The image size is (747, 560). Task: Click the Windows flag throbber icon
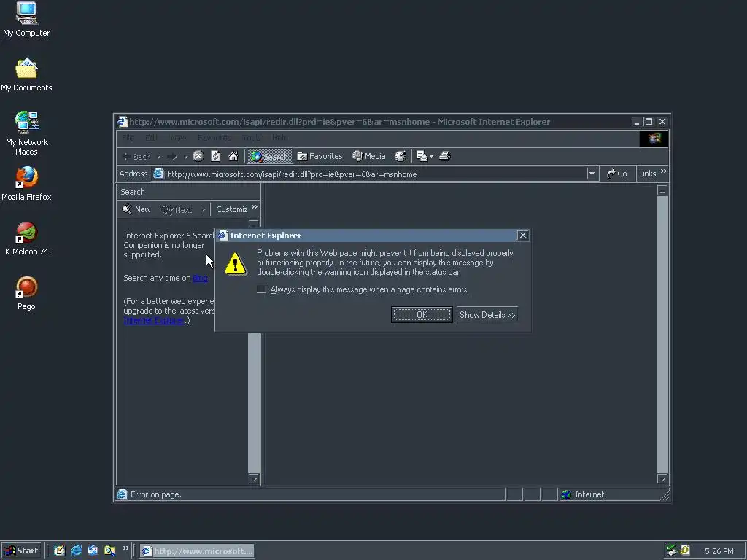pos(654,139)
